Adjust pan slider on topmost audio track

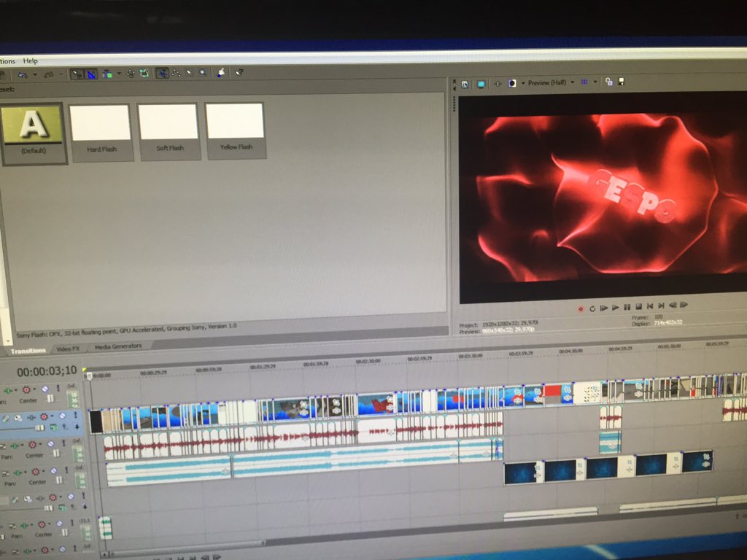coord(50,399)
